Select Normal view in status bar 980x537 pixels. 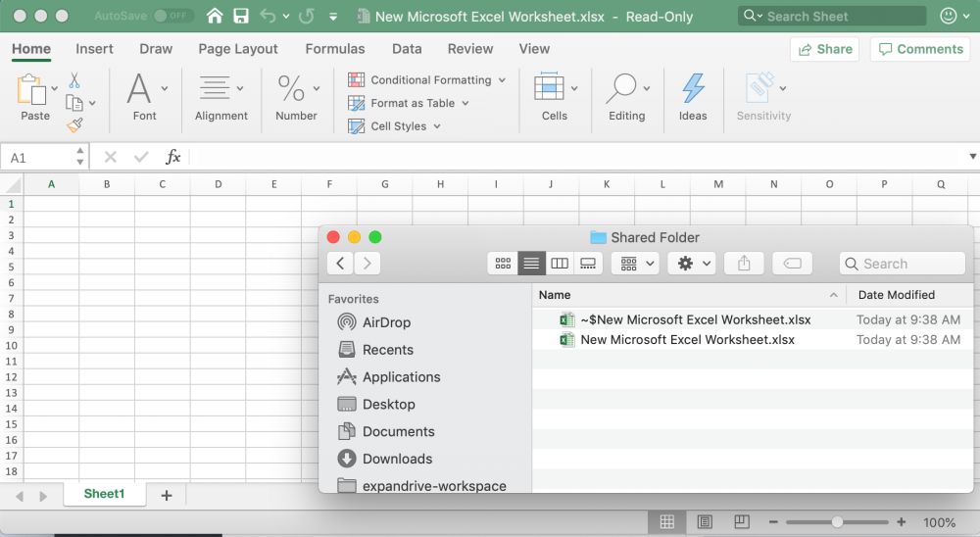(666, 522)
